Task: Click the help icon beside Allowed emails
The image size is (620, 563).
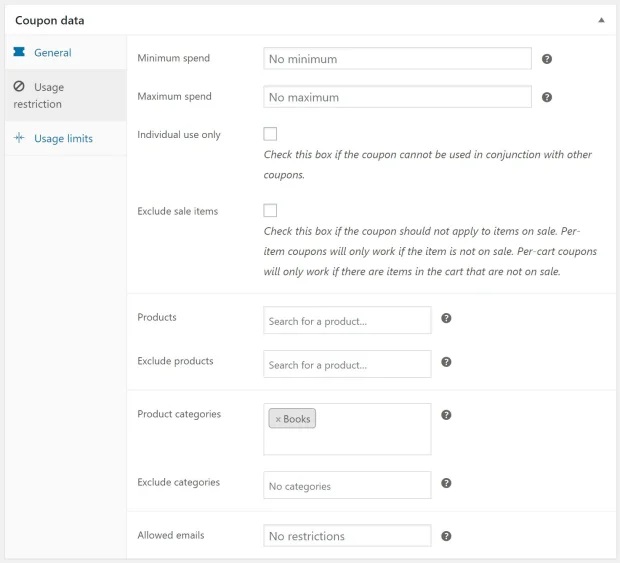Action: (x=447, y=536)
